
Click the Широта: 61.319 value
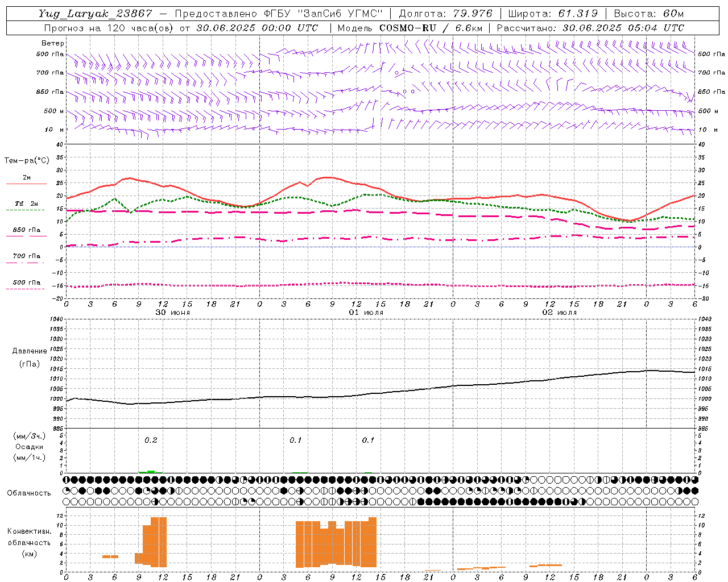coord(552,14)
